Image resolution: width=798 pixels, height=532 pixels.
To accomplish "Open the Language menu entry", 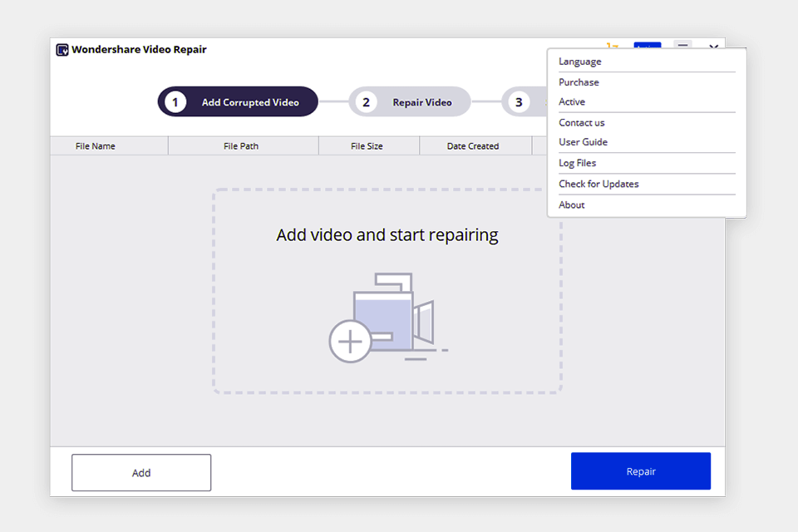I will point(579,61).
